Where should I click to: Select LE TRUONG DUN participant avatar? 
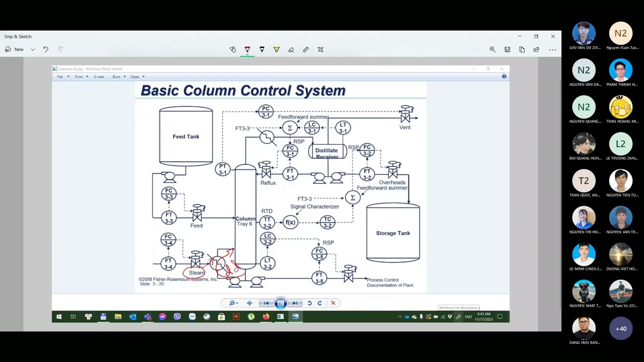[x=621, y=144]
